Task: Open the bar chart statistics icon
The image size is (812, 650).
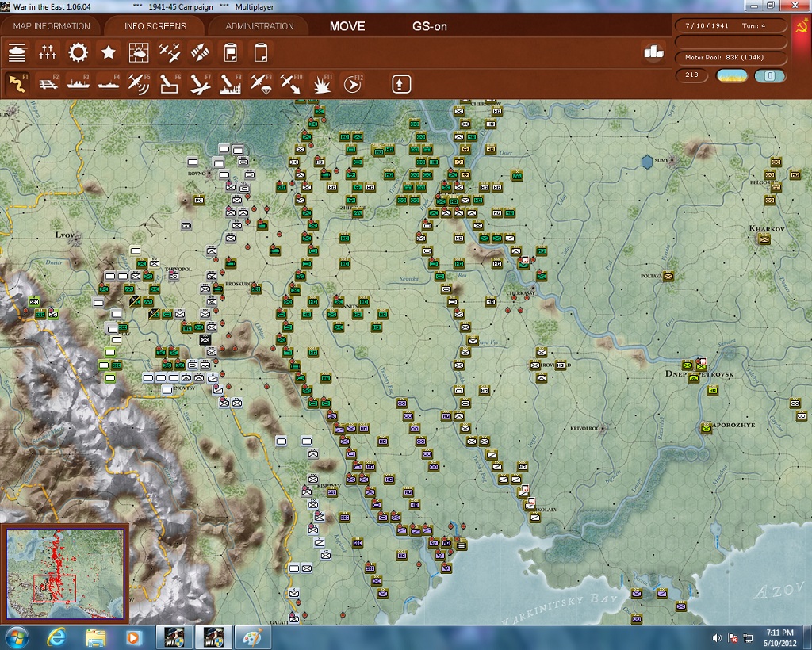Action: point(653,52)
